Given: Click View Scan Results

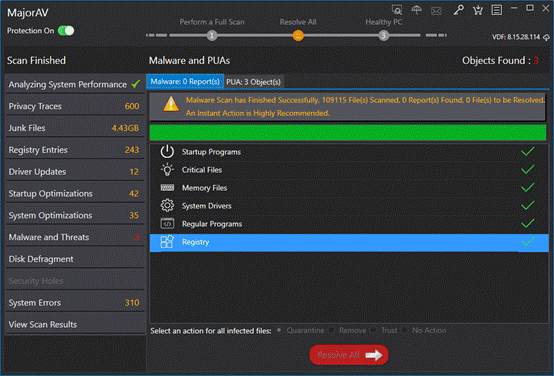Looking at the screenshot, I should point(75,324).
